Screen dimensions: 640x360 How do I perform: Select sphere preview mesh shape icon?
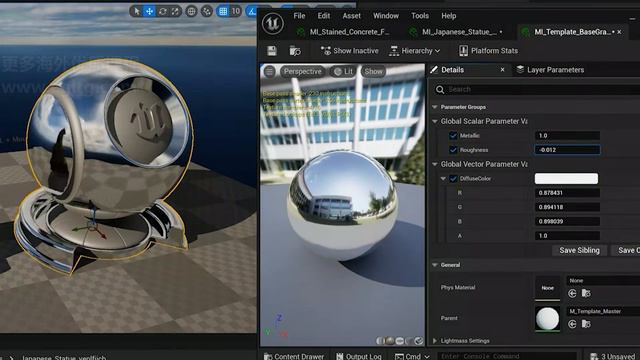[x=390, y=341]
